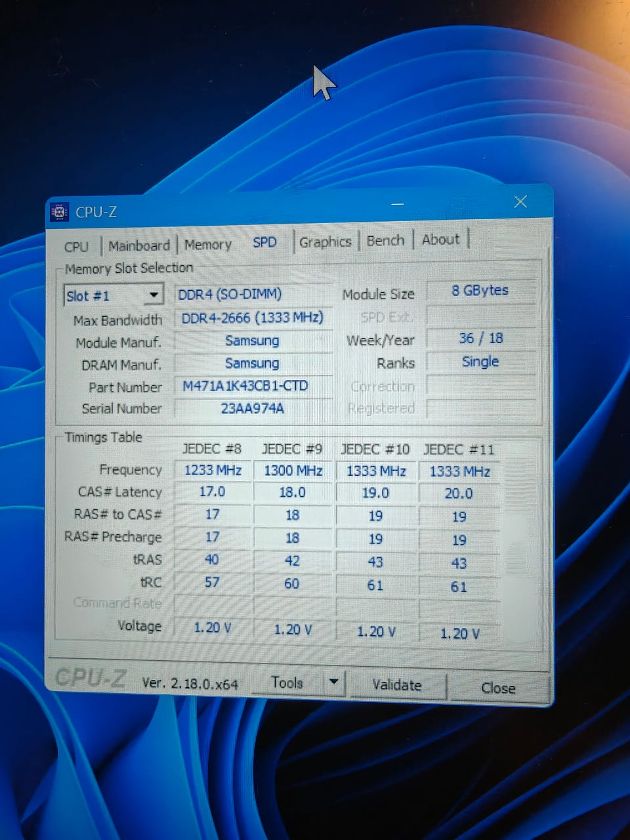Open the Tools button
This screenshot has height=840, width=630.
pyautogui.click(x=287, y=683)
